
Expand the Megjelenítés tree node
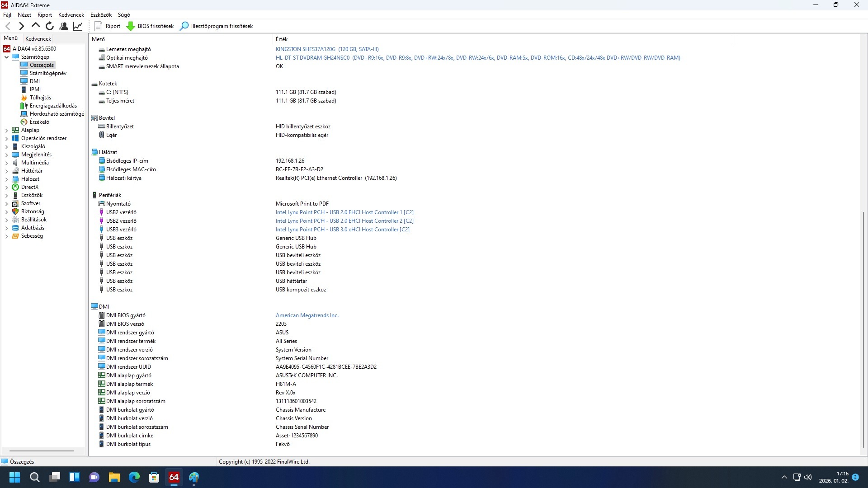7,155
